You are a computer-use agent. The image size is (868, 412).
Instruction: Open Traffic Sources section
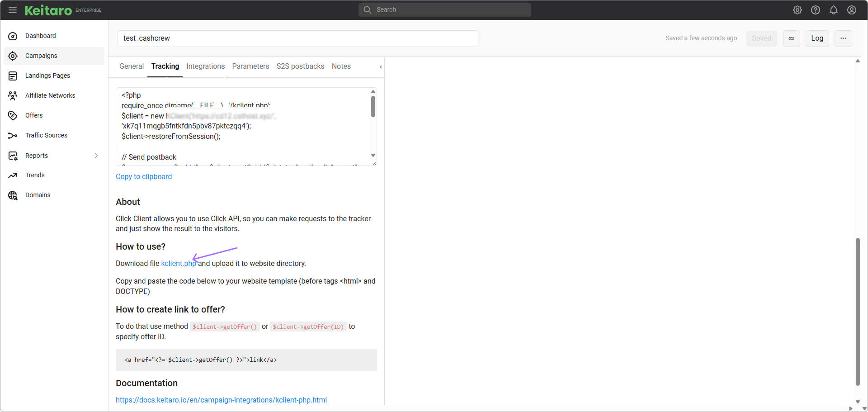click(46, 135)
